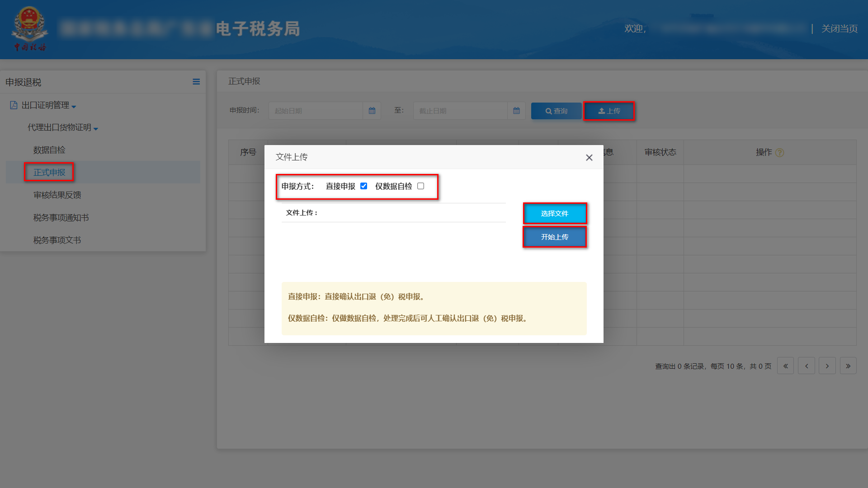Collapse the 代理出口货物证明 tree section
This screenshot has height=488, width=868.
(95, 128)
